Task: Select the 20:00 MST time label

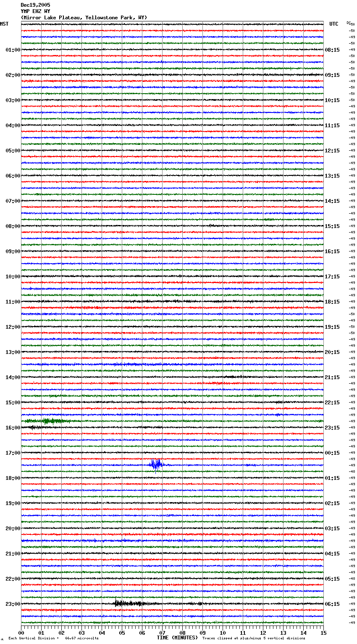Action: [x=13, y=529]
